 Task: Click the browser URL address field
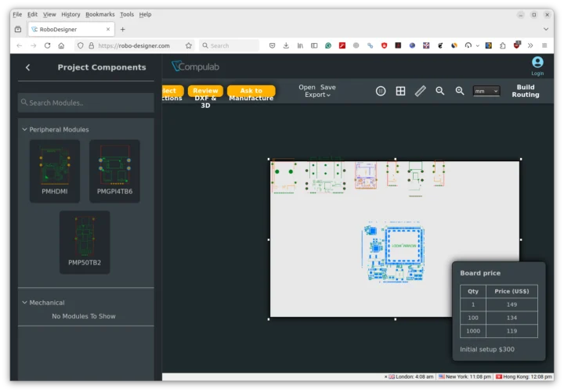(x=134, y=45)
